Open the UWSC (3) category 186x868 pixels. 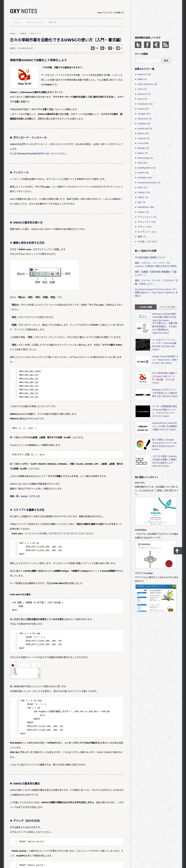pyautogui.click(x=143, y=197)
